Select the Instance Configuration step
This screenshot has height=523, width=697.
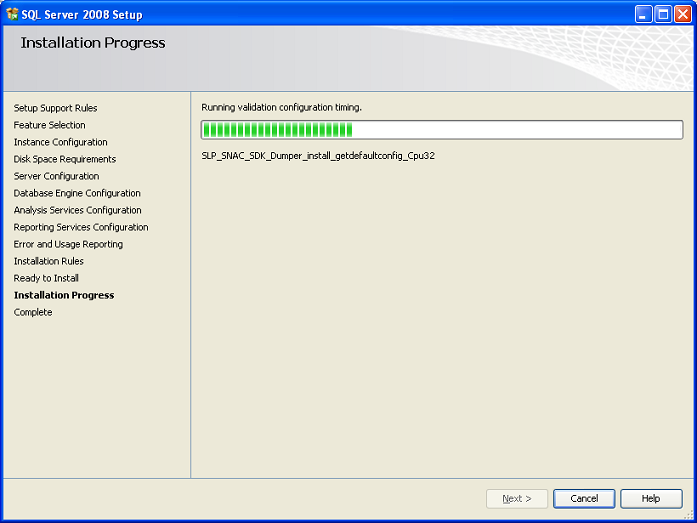pos(60,142)
